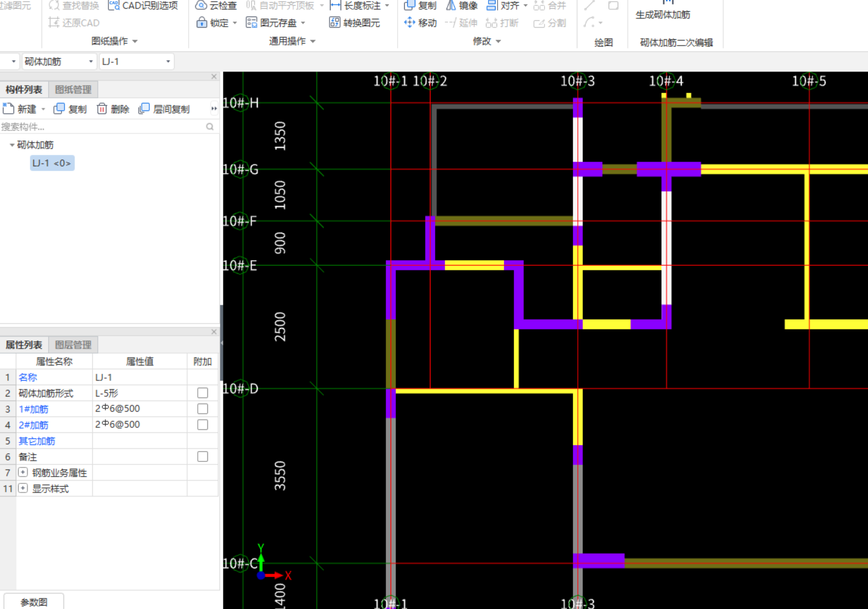Expand the 显示样式 property group
Image resolution: width=868 pixels, height=609 pixels.
(23, 488)
